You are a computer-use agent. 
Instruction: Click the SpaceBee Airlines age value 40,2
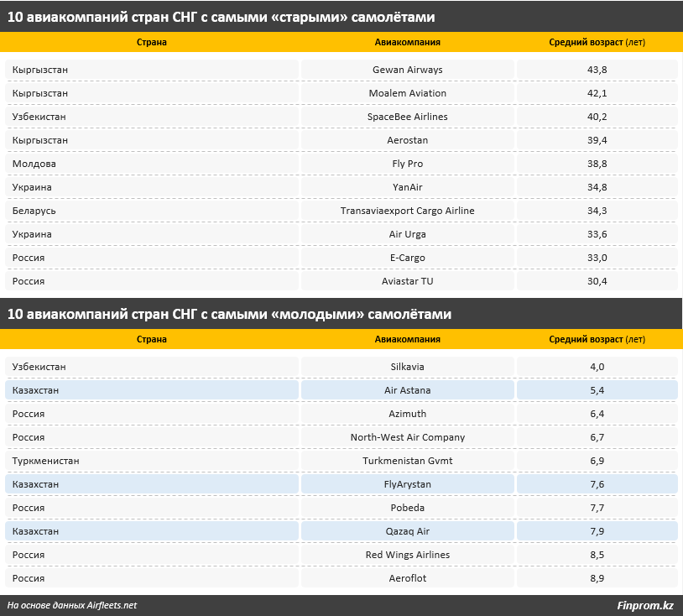pyautogui.click(x=597, y=117)
